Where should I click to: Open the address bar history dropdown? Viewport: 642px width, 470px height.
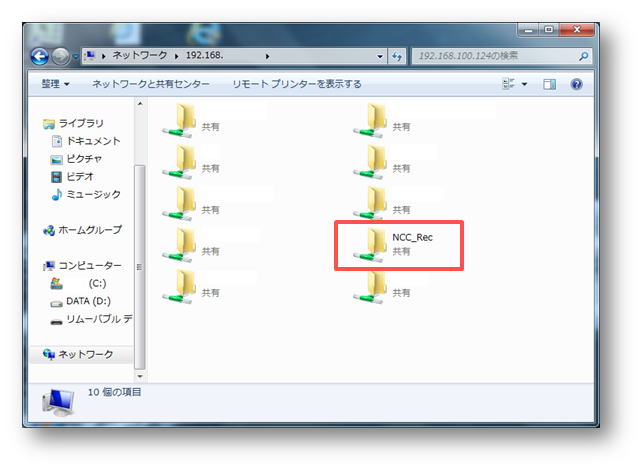380,56
